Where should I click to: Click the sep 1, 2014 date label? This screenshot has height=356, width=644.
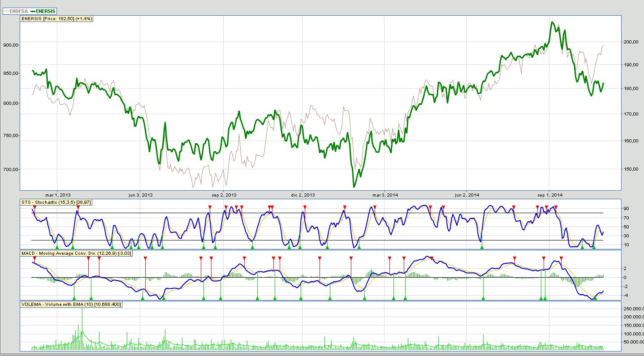tap(550, 195)
